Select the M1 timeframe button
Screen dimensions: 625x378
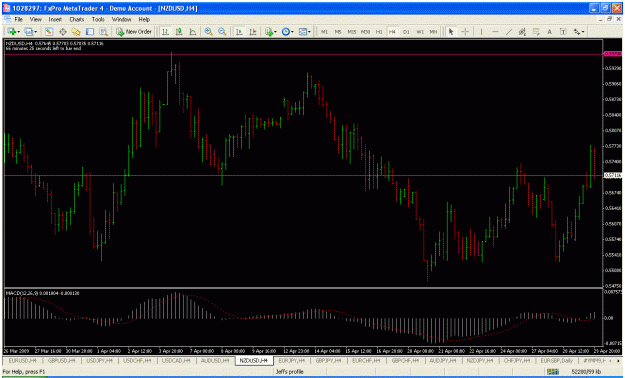click(324, 32)
